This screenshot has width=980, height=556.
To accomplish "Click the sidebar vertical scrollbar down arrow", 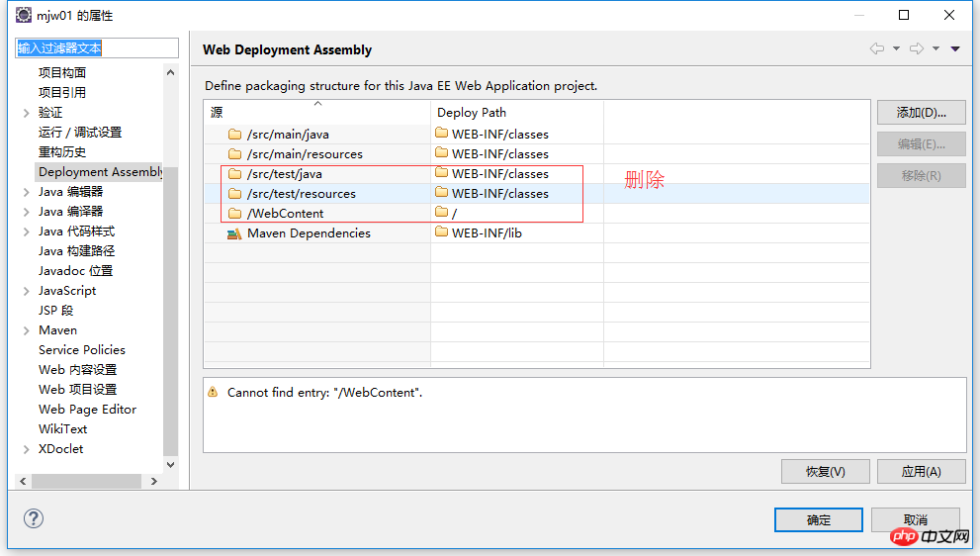I will 171,464.
